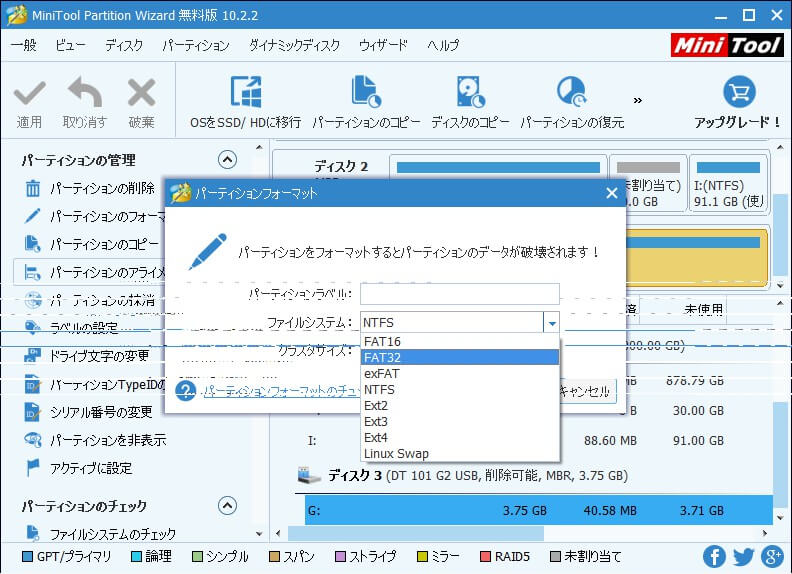Viewport: 792px width, 574px height.
Task: Click the partition label input field
Action: (460, 294)
